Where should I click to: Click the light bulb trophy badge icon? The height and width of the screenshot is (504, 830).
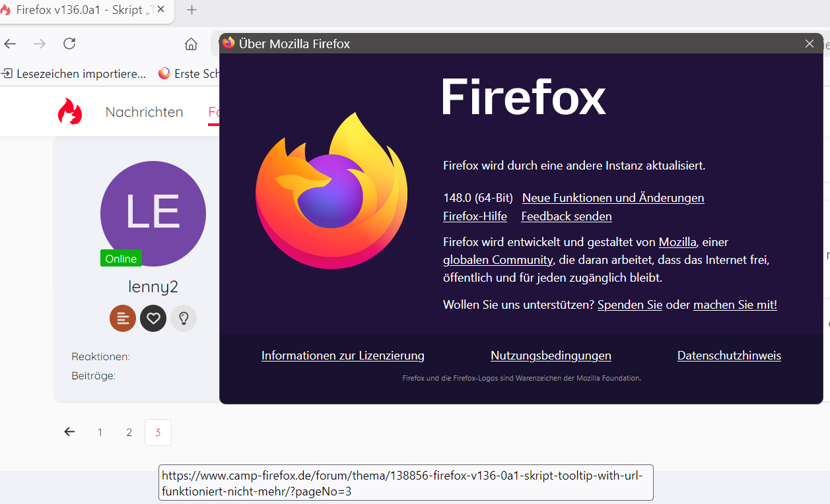(184, 318)
